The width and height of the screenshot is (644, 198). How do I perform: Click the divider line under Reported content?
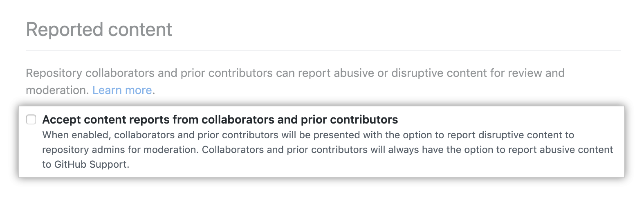pos(323,50)
